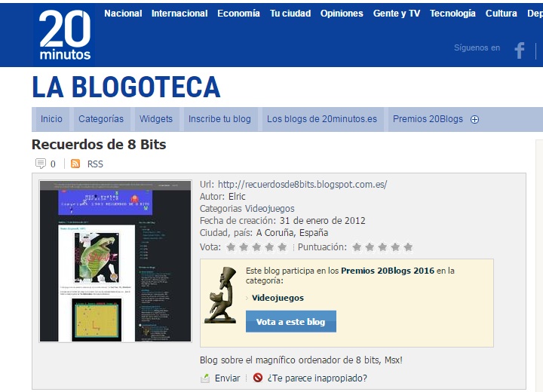
Task: Click the RSS text link
Action: click(x=95, y=164)
